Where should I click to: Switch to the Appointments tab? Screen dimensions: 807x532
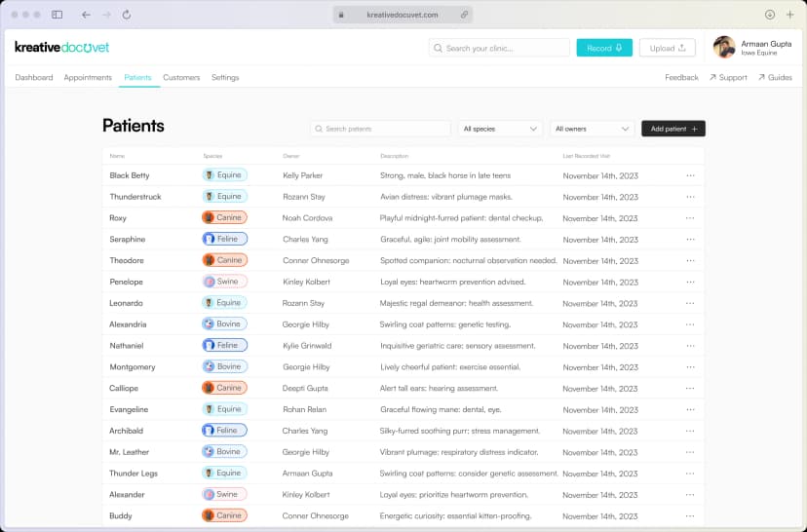tap(88, 77)
